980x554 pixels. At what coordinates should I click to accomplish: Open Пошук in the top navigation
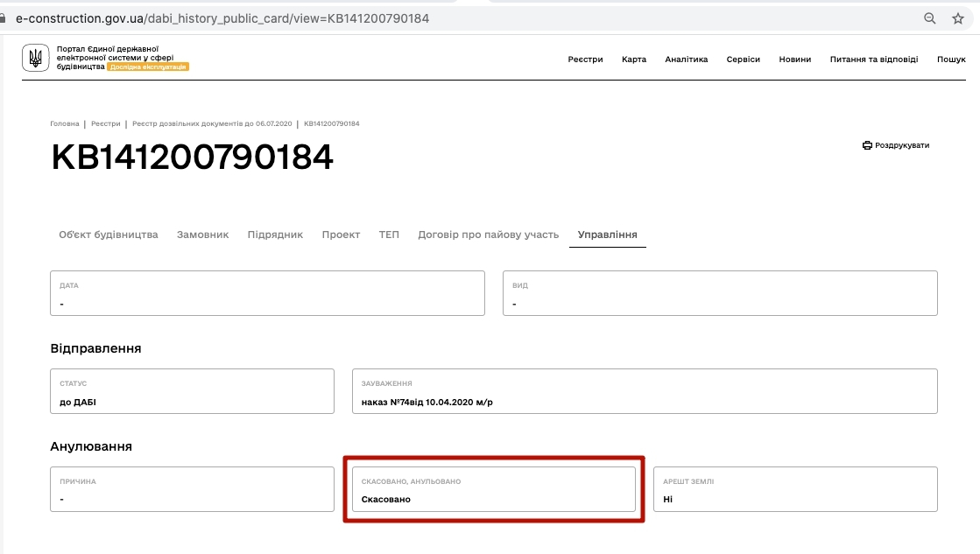tap(951, 60)
